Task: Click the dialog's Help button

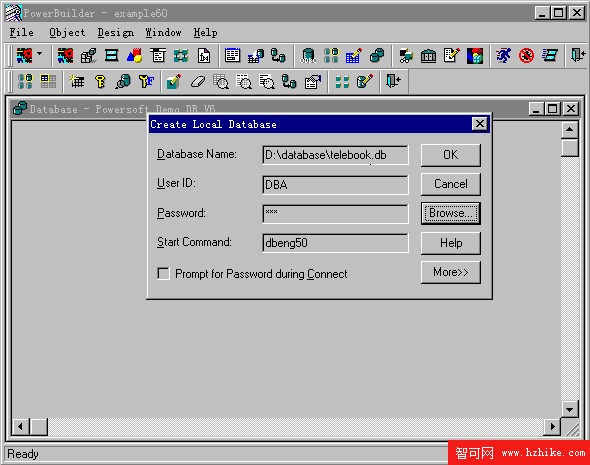Action: click(450, 243)
